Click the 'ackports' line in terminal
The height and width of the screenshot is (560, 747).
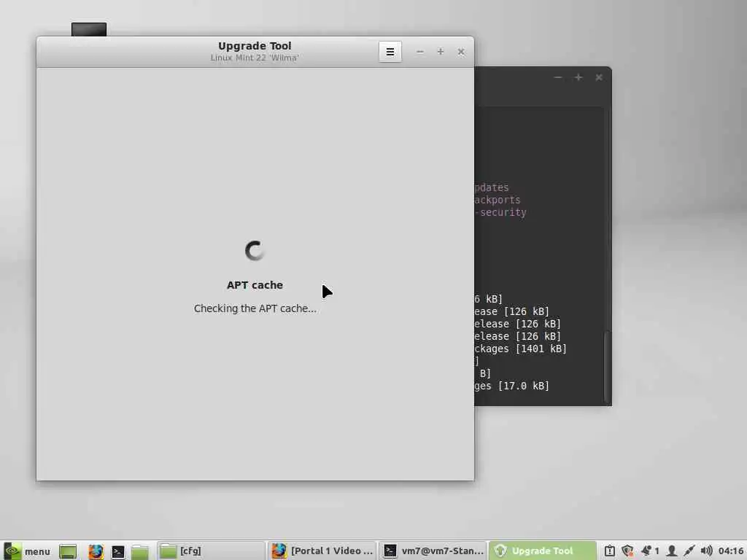[498, 200]
